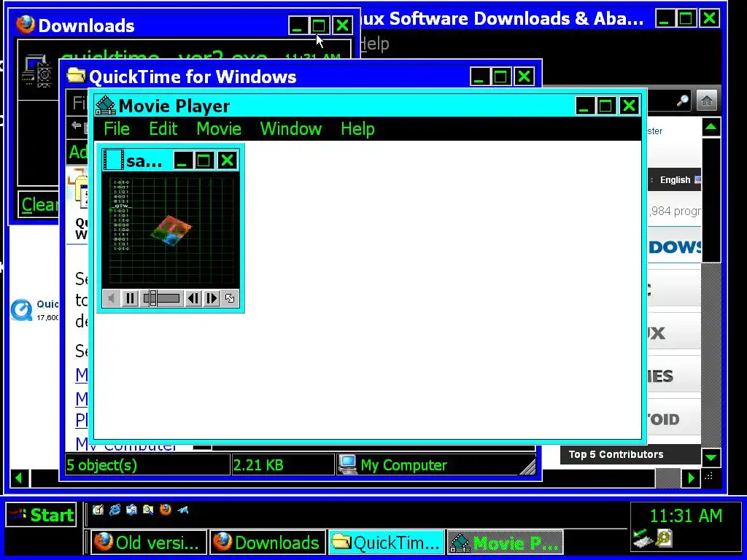Screen dimensions: 747x560
Task: Click the speaker volume icon in movie controls
Action: click(x=112, y=298)
